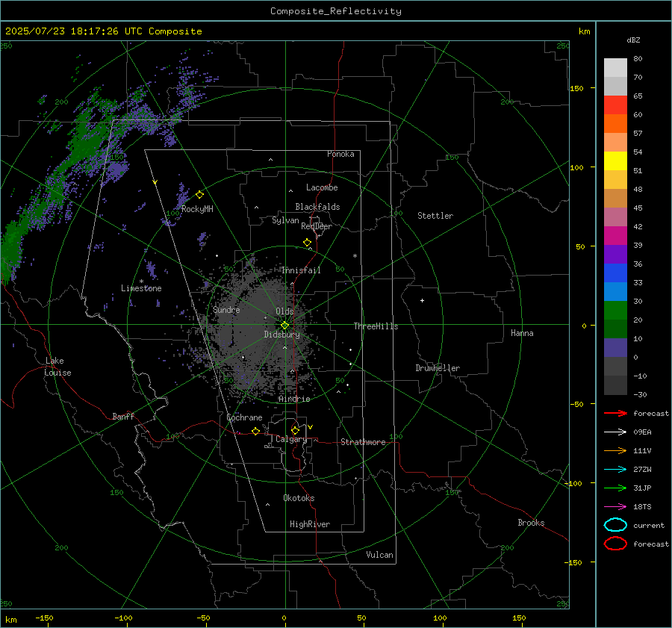Click the RockyMH label
The image size is (672, 628).
197,209
